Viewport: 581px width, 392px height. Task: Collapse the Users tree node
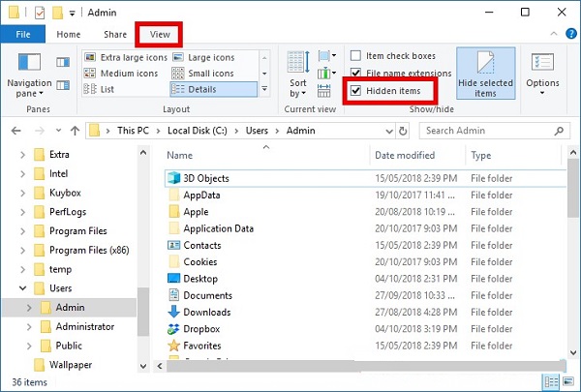[22, 288]
